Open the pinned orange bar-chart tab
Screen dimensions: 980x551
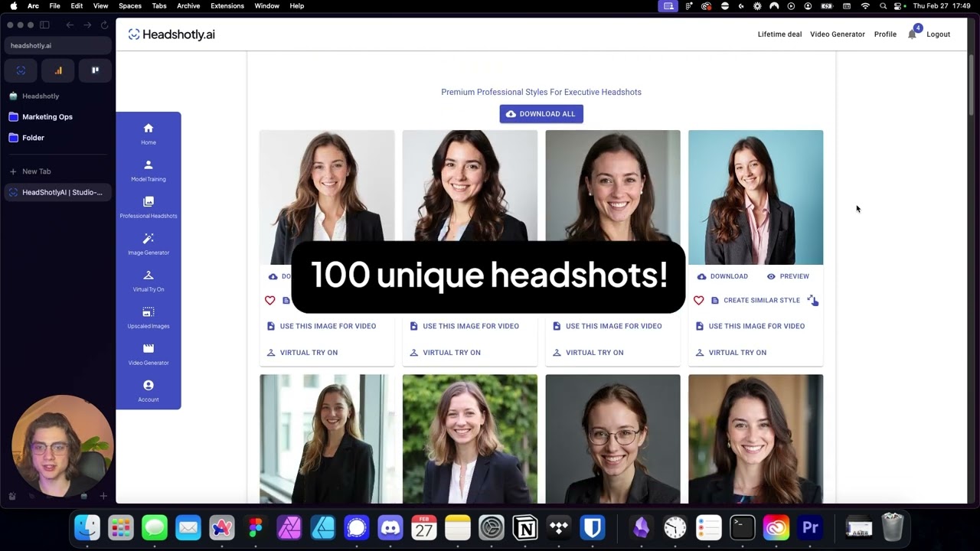[58, 70]
